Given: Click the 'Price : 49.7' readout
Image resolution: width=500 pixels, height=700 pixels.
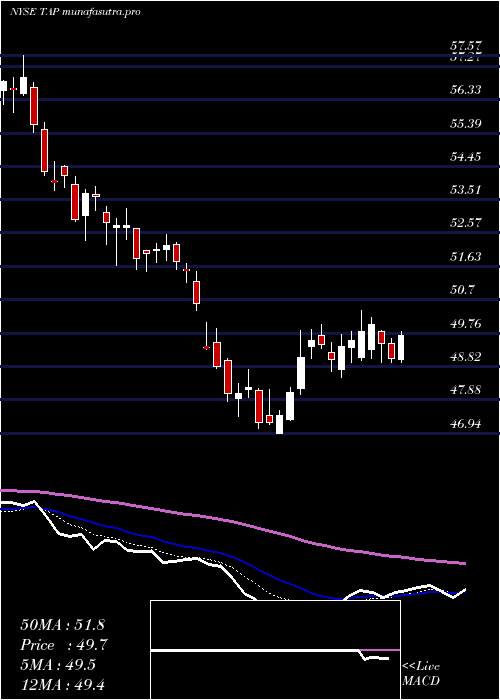Looking at the screenshot, I should (64, 645).
